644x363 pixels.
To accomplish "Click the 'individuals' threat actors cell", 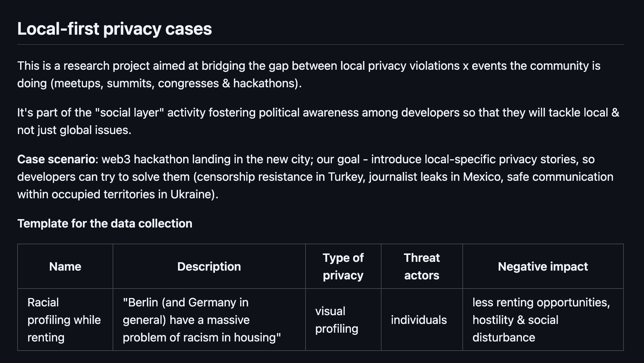I will pos(422,320).
